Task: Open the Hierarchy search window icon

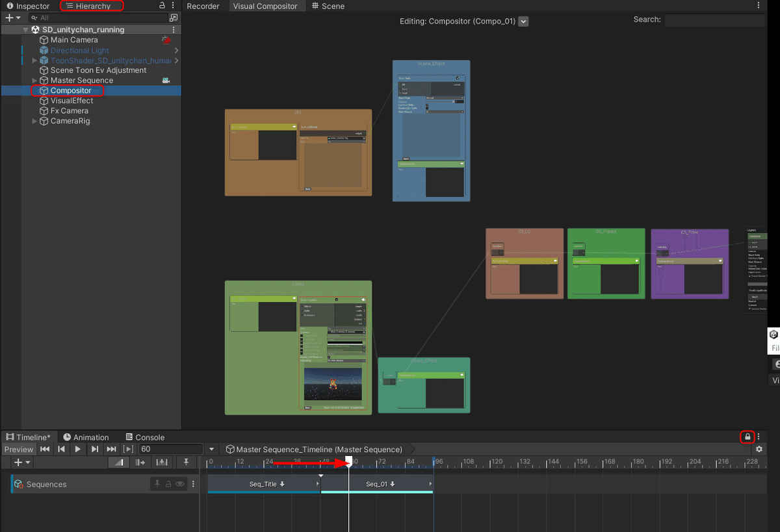Action: pos(174,18)
